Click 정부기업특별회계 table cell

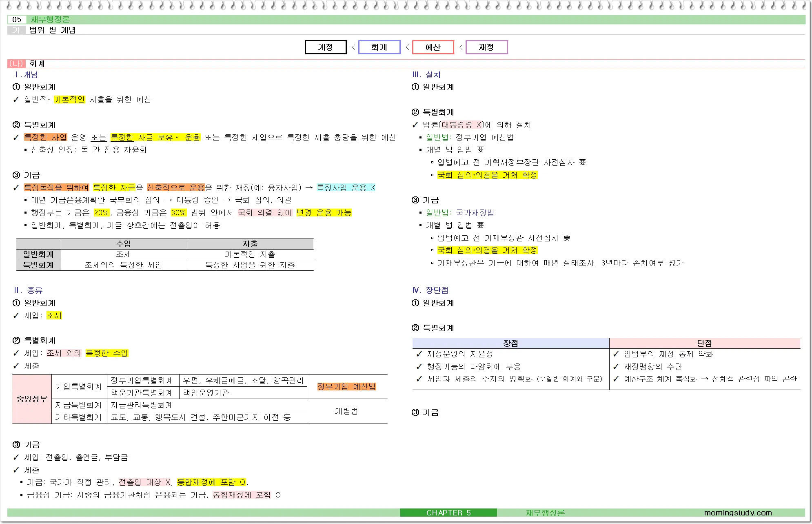143,381
